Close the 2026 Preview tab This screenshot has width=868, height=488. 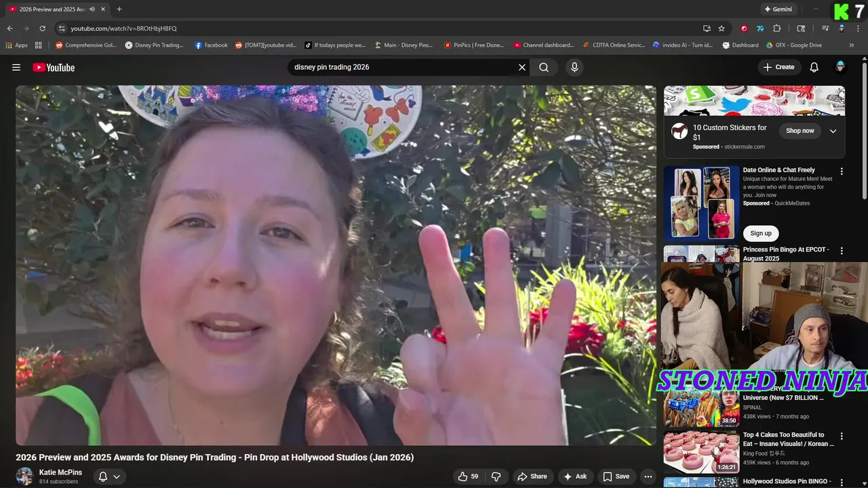pyautogui.click(x=104, y=9)
